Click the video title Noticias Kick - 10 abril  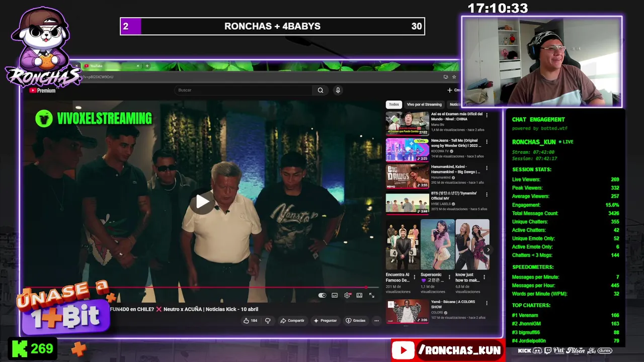[x=184, y=309]
